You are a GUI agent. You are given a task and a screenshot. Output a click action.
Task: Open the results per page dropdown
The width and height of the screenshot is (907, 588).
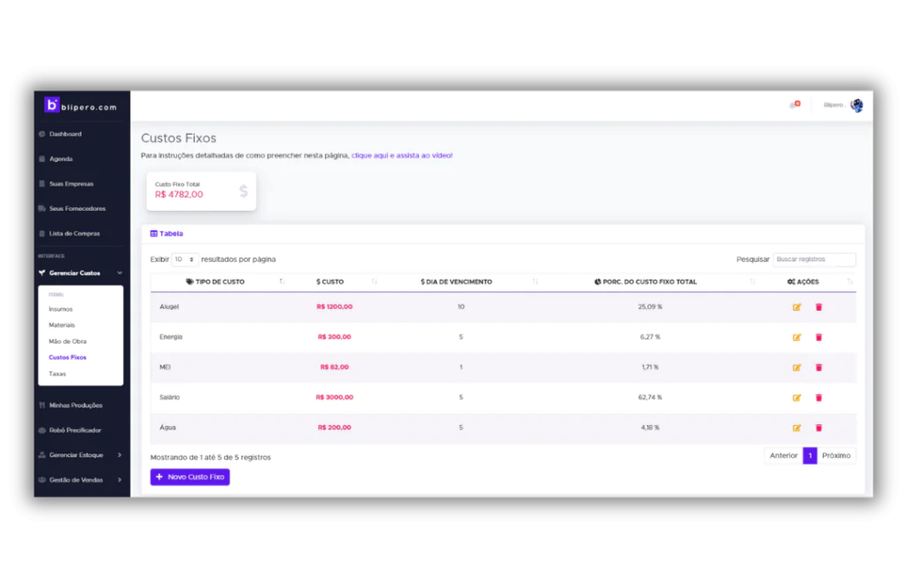pos(184,259)
